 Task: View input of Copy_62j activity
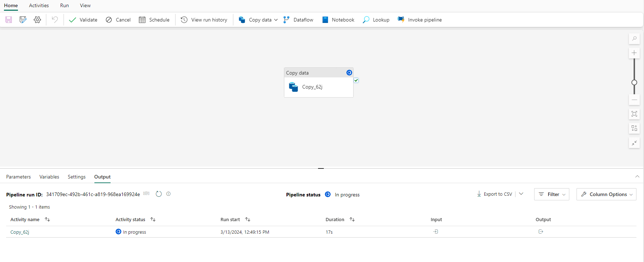point(435,232)
